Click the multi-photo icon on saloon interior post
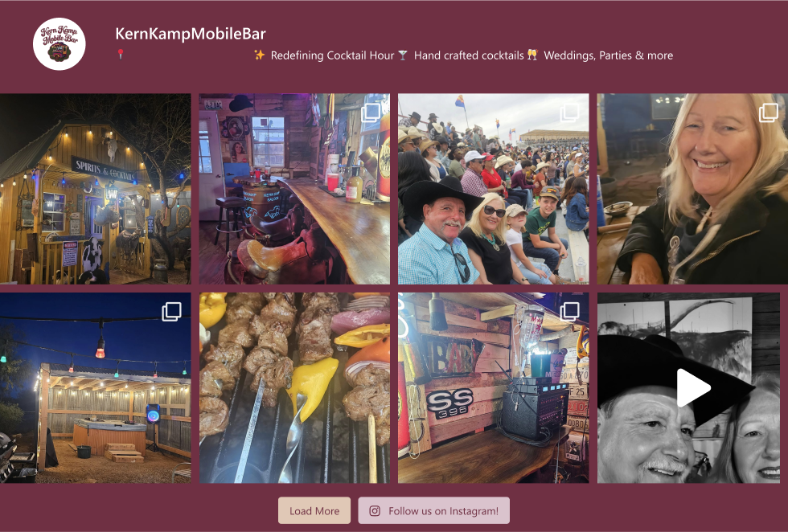 coord(371,113)
